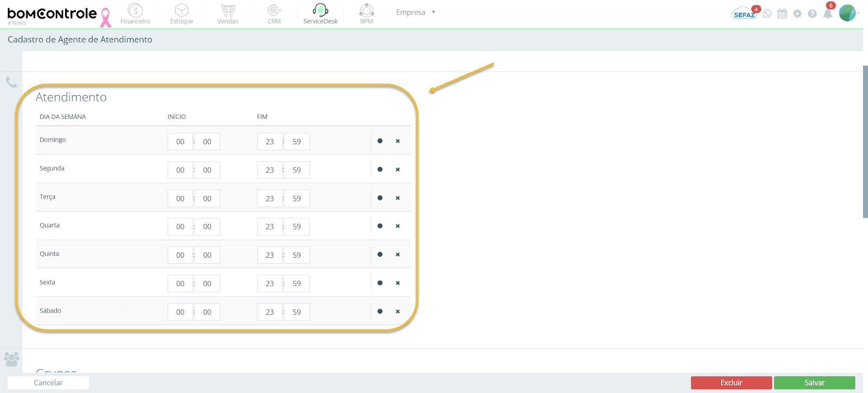Open the Financeiro module
Viewport: 868px width, 393px height.
coord(135,14)
